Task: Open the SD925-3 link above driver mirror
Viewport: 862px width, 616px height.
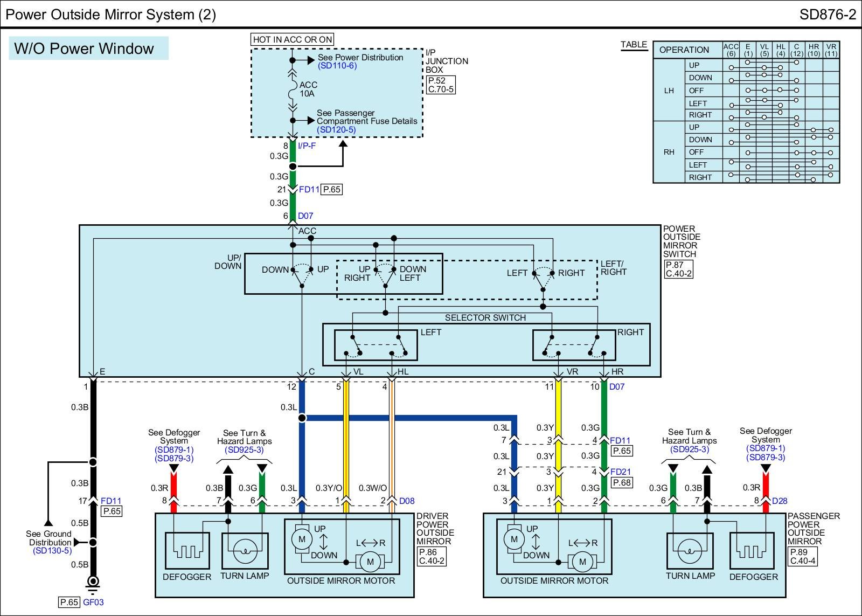Action: tap(244, 450)
